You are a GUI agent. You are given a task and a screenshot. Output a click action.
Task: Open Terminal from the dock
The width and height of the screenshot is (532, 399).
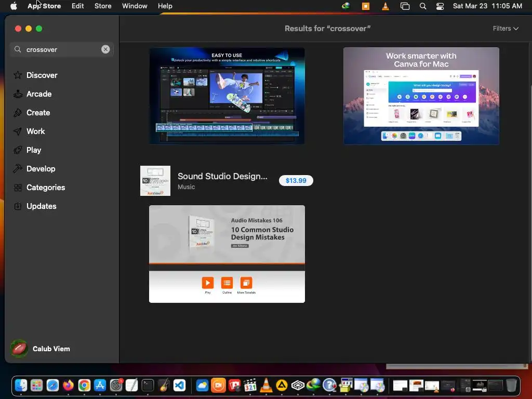coord(148,385)
